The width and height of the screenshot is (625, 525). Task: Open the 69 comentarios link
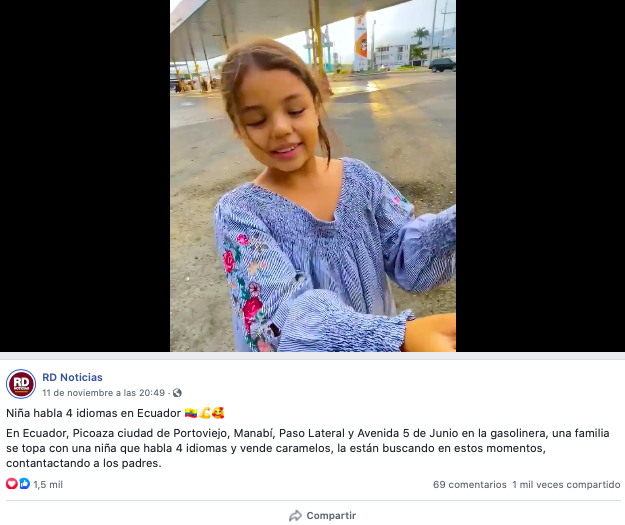pyautogui.click(x=470, y=485)
